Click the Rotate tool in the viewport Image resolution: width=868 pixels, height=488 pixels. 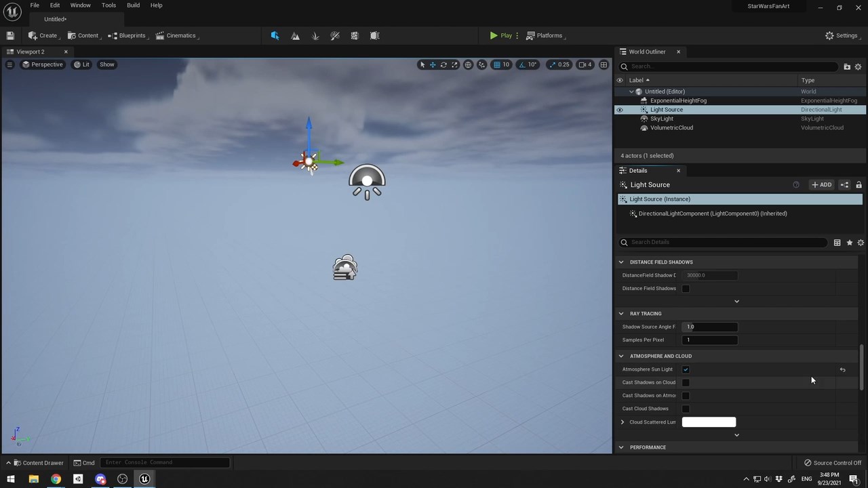[x=443, y=64]
